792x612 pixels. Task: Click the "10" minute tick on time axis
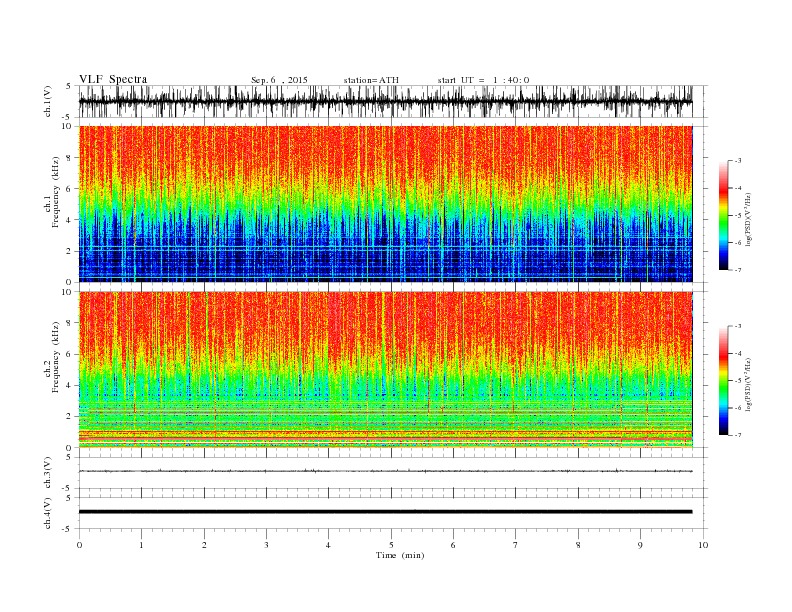(703, 545)
